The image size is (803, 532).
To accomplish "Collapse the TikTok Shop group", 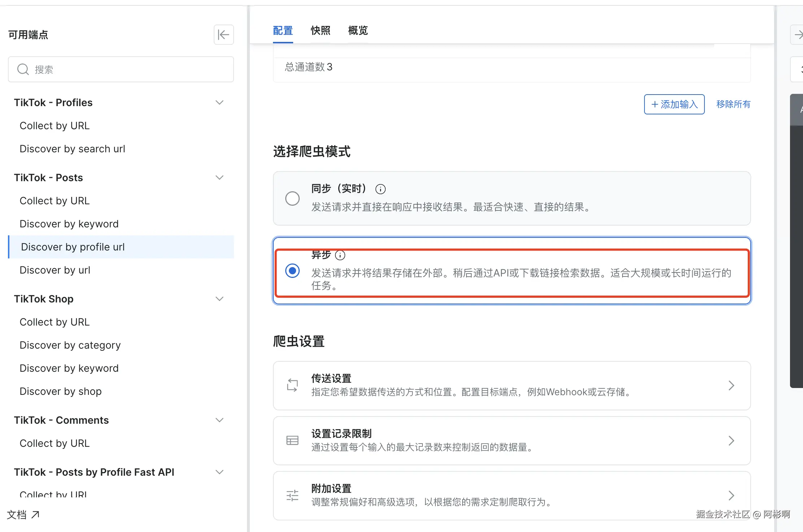I will tap(219, 299).
